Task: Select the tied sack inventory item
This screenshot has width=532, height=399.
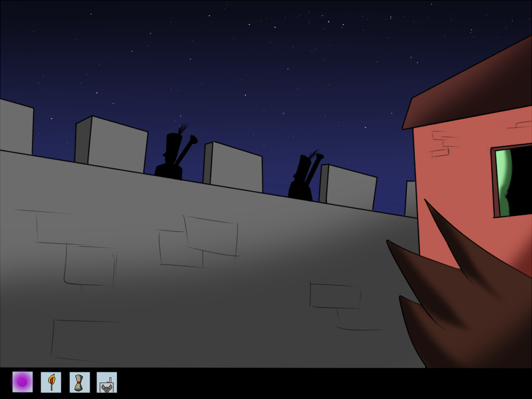Action: [x=79, y=382]
